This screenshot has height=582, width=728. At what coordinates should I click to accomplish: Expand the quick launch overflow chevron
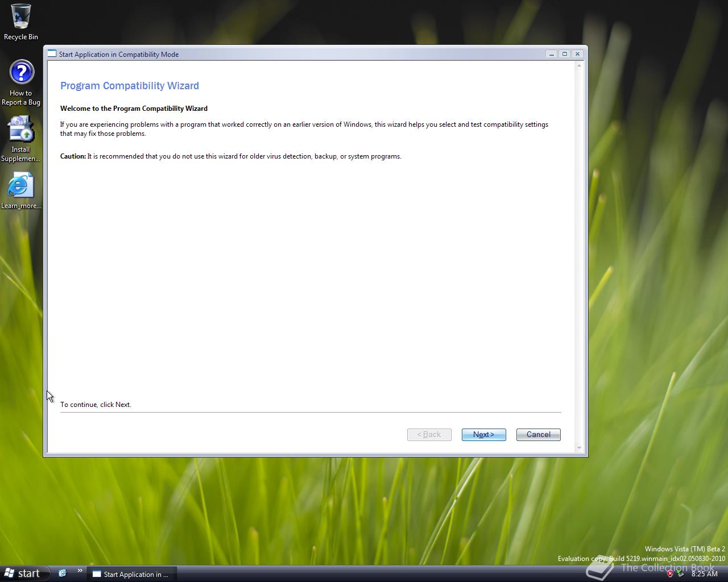(80, 571)
